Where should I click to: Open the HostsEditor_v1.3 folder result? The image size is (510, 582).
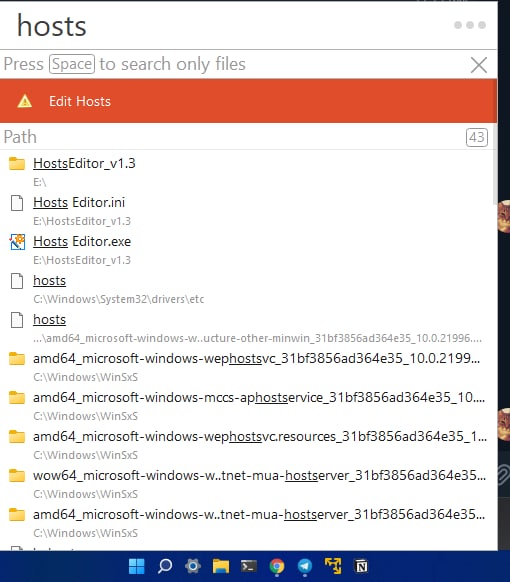click(246, 171)
